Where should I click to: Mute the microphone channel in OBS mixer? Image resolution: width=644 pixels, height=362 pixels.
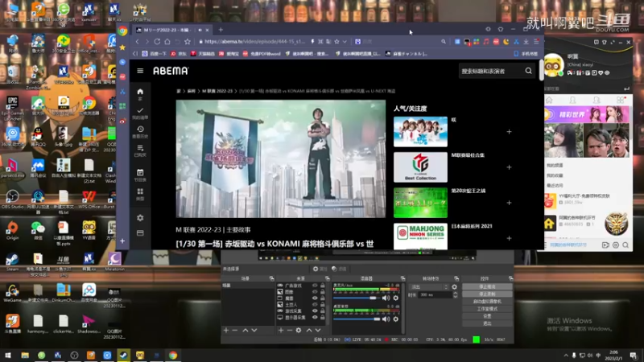point(386,298)
